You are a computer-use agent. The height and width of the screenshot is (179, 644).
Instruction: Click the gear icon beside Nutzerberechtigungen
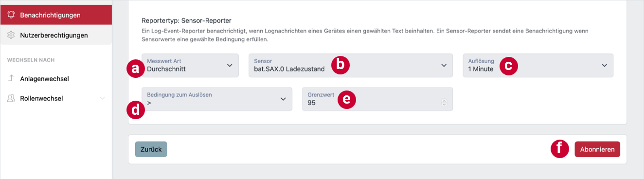point(11,35)
